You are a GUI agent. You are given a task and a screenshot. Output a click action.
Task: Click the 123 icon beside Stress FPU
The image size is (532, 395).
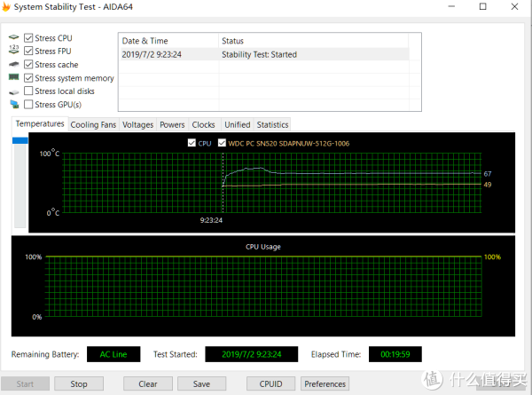tap(14, 50)
